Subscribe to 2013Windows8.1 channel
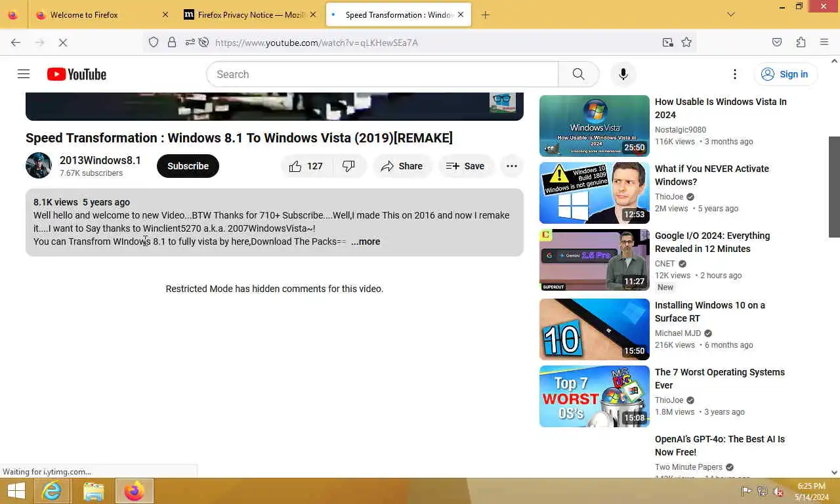Viewport: 840px width, 504px height. coord(188,166)
